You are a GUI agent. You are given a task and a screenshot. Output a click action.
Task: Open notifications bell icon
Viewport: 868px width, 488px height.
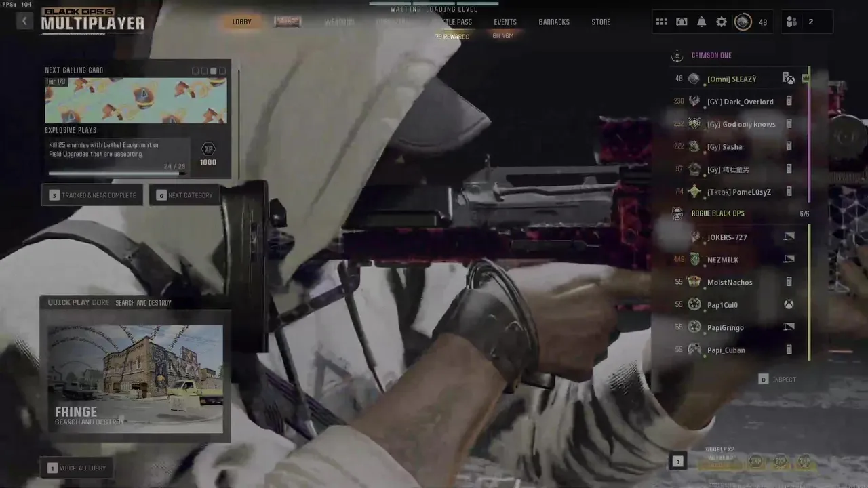tap(701, 22)
